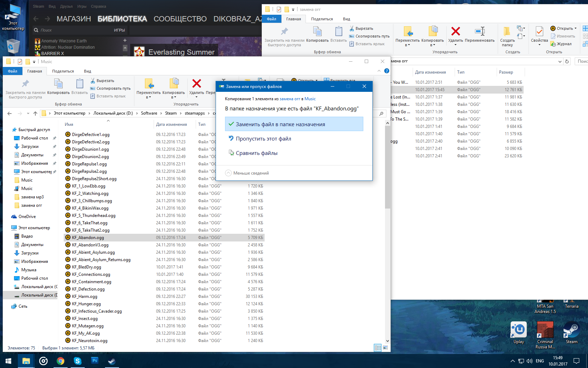Click Steam's back navigation arrow
This screenshot has width=588, height=368.
(36, 19)
